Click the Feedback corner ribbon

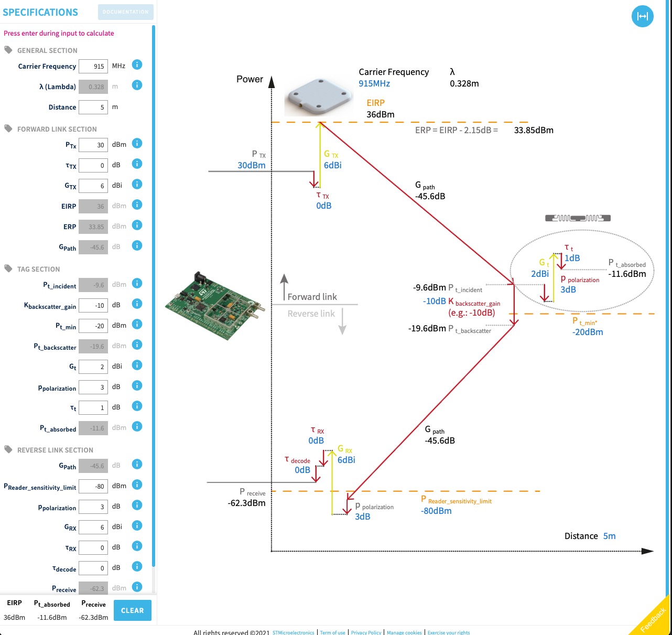click(654, 618)
